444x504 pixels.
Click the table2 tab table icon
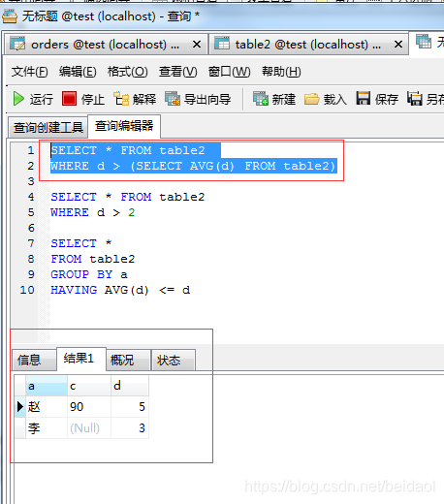[222, 44]
